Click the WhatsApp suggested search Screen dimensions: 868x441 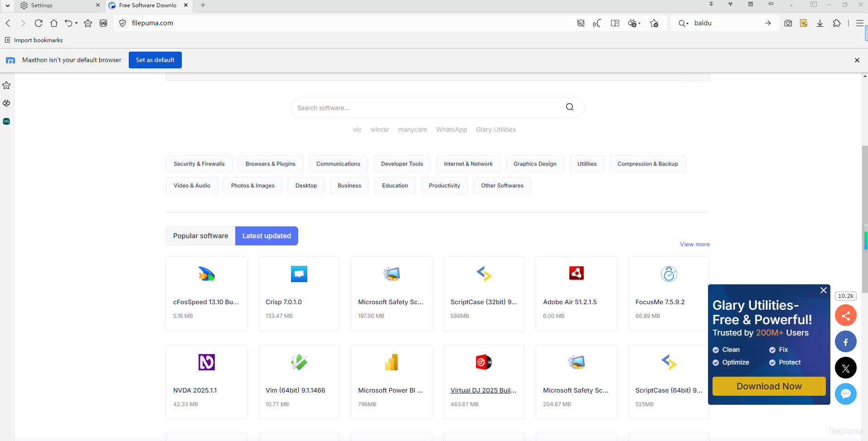(451, 129)
